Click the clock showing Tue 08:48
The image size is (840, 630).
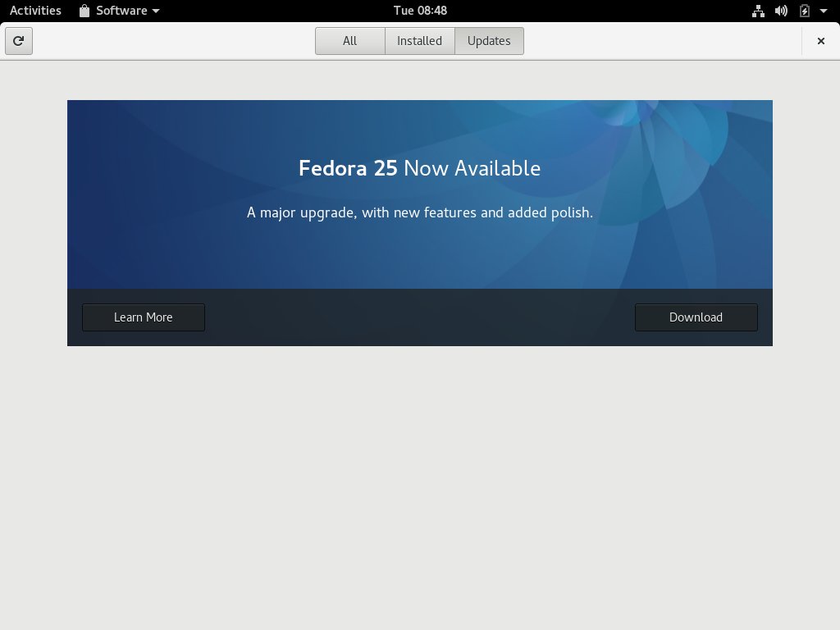[420, 11]
